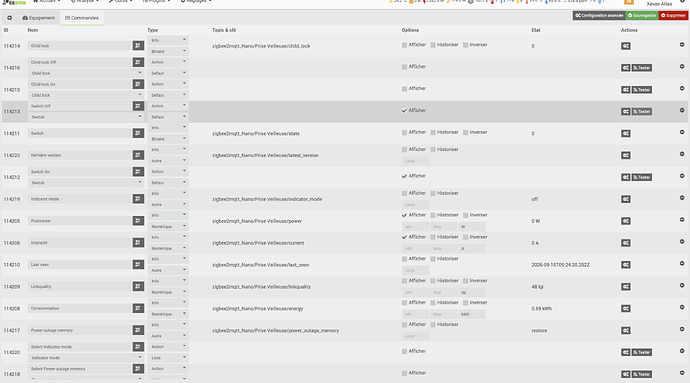
Task: Click topic text ending in latest_version
Action: click(x=265, y=155)
